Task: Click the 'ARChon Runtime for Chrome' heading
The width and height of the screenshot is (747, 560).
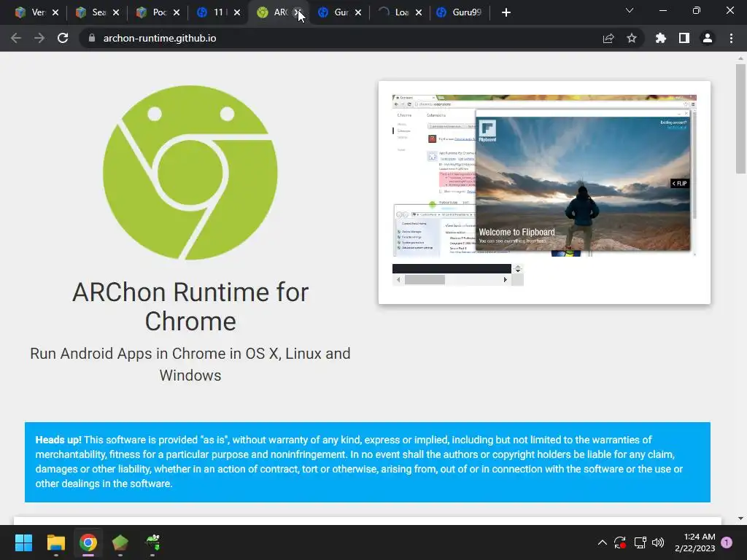Action: 190,307
